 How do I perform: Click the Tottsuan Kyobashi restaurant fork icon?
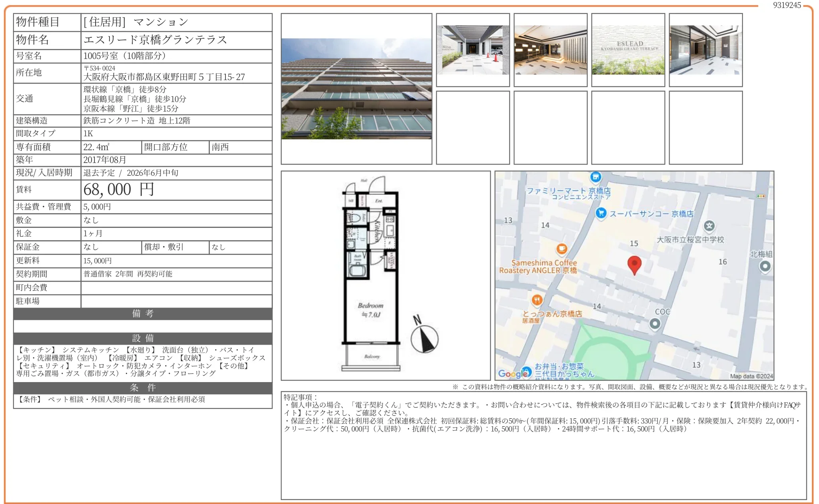point(537,300)
